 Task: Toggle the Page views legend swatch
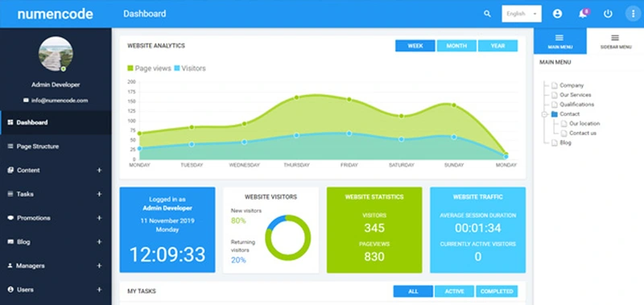(130, 68)
